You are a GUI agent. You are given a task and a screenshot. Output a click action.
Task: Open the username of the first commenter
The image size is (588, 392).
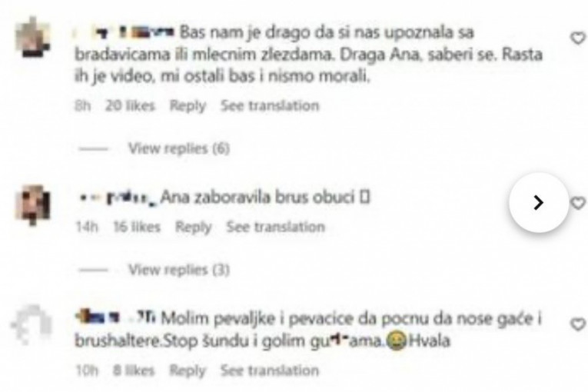pos(125,32)
